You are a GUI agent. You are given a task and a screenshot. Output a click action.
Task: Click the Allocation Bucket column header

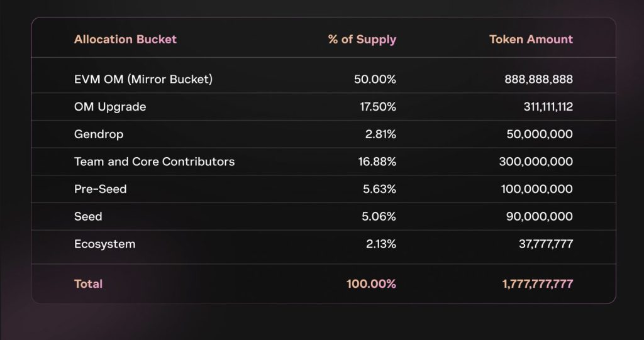click(125, 40)
